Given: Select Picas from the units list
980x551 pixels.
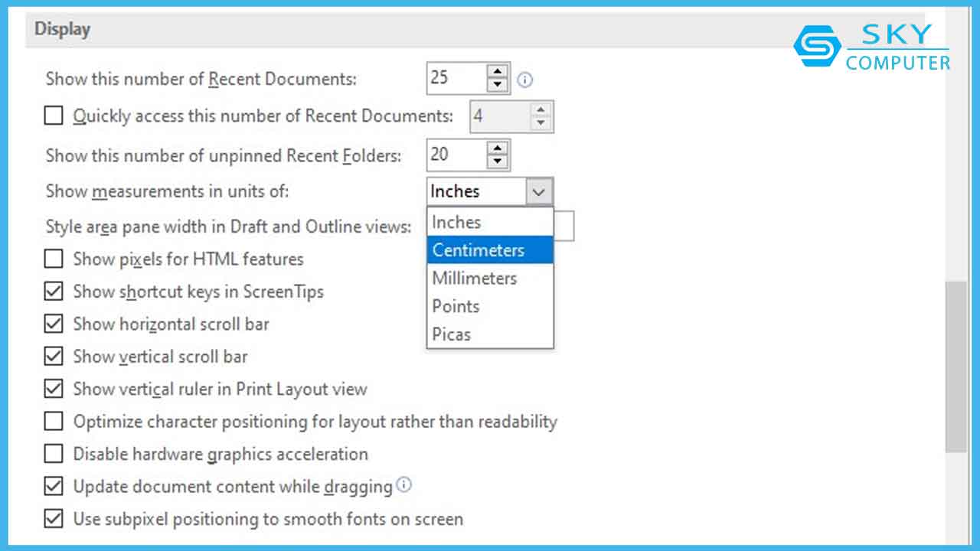Looking at the screenshot, I should coord(490,334).
